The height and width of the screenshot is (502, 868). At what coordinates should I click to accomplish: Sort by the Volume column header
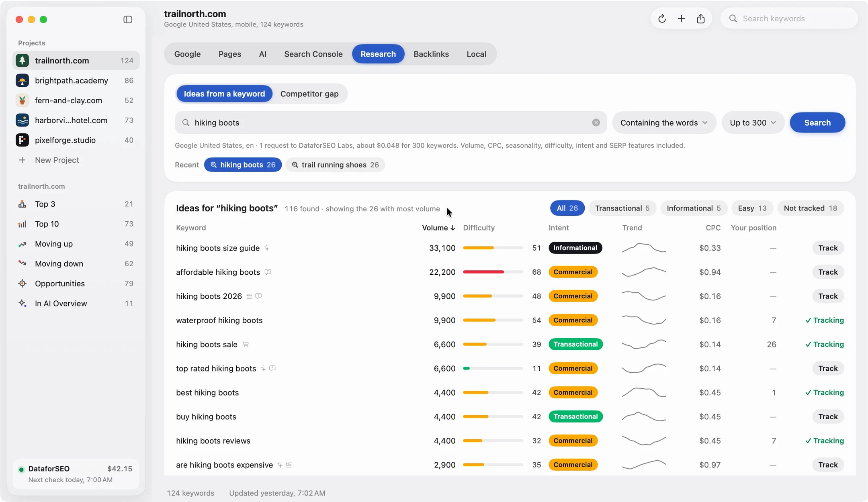(x=438, y=228)
